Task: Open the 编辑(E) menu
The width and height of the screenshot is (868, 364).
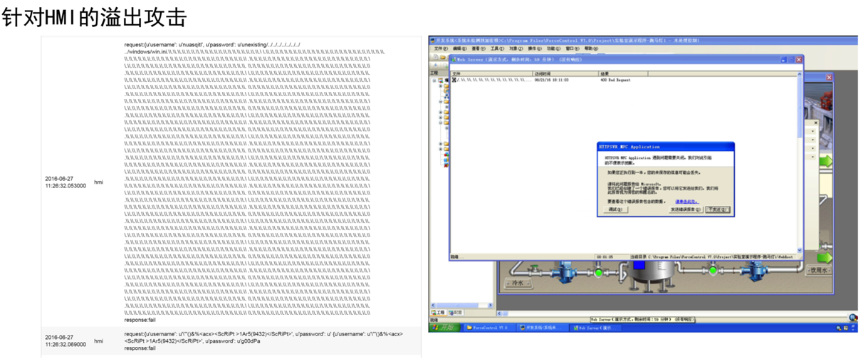Action: tap(460, 49)
